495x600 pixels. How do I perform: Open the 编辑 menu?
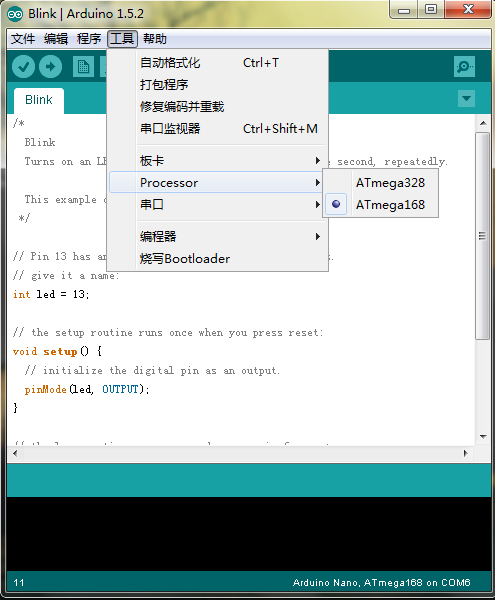pyautogui.click(x=56, y=39)
